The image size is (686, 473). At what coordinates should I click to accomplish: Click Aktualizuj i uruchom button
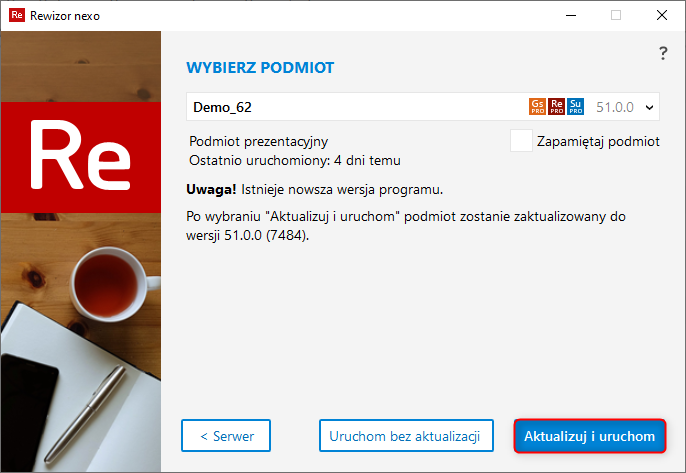pos(590,436)
